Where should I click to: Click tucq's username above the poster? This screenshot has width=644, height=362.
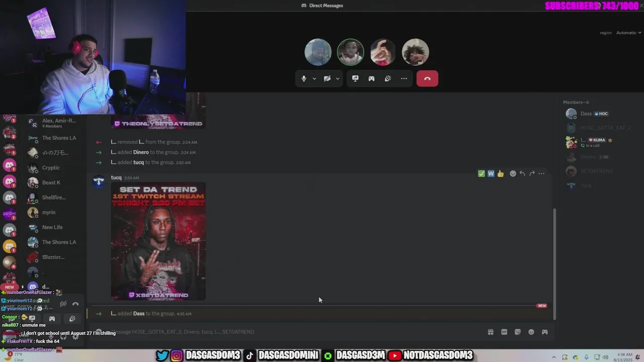pyautogui.click(x=116, y=177)
